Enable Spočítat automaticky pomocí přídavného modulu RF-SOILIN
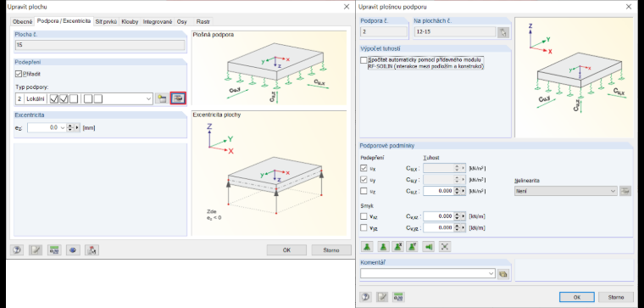The height and width of the screenshot is (308, 644). (364, 60)
